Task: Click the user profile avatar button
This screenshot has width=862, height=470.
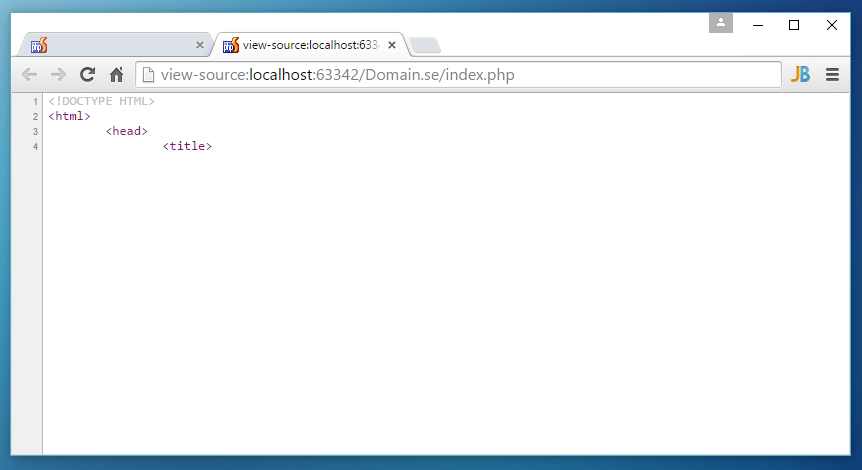Action: point(721,24)
